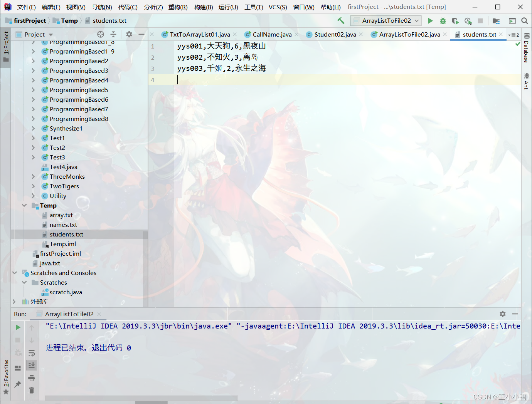Image resolution: width=532 pixels, height=404 pixels.
Task: Collapse the Temp folder
Action: pos(24,205)
